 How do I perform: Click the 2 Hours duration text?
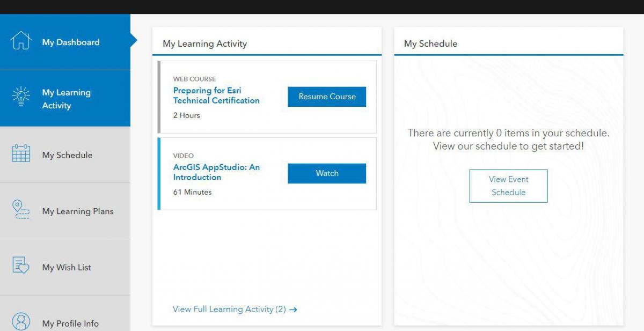(x=186, y=115)
